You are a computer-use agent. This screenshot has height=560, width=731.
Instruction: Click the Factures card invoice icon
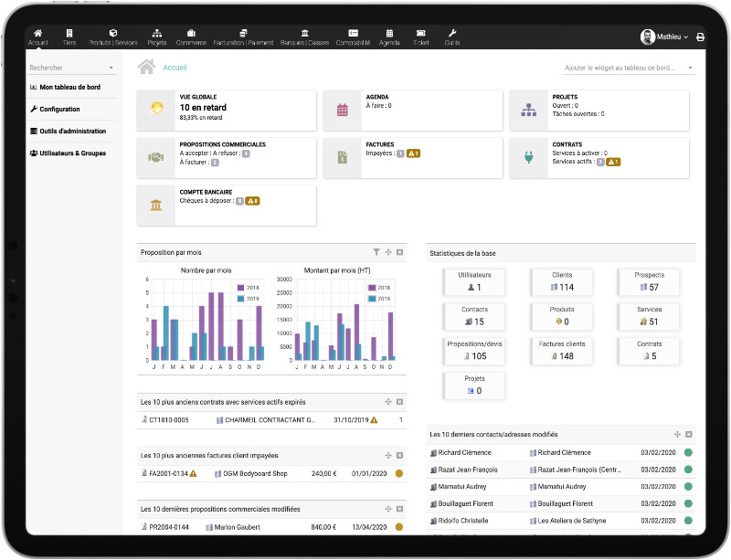(x=342, y=158)
